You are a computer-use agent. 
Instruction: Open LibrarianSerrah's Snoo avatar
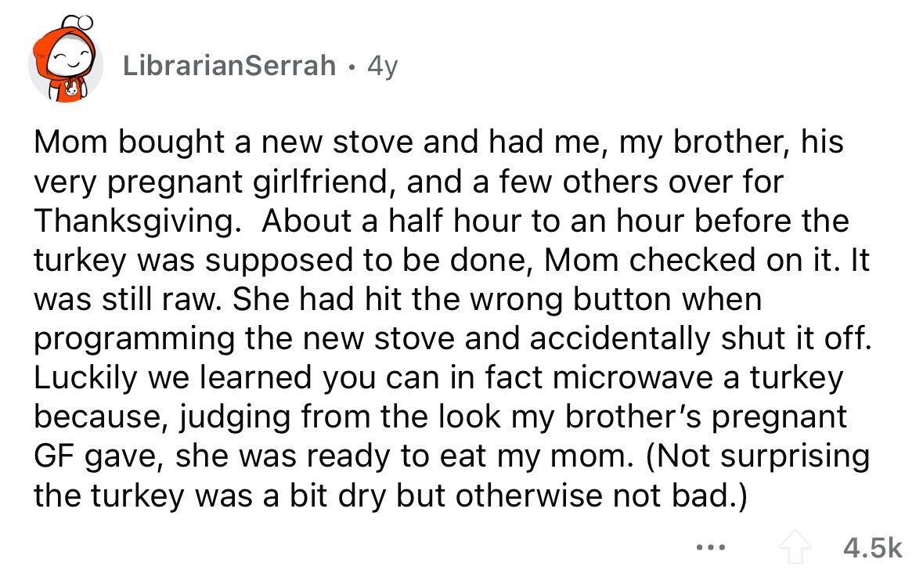[65, 60]
